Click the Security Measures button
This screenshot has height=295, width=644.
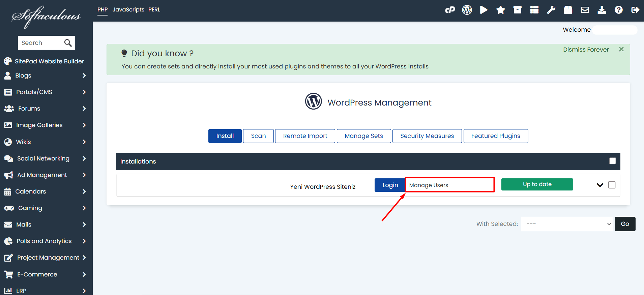click(x=427, y=136)
